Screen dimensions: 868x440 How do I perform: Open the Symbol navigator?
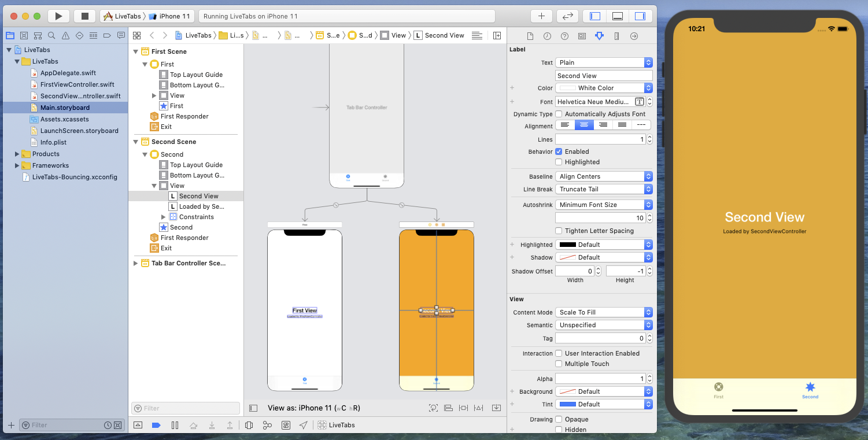[38, 35]
